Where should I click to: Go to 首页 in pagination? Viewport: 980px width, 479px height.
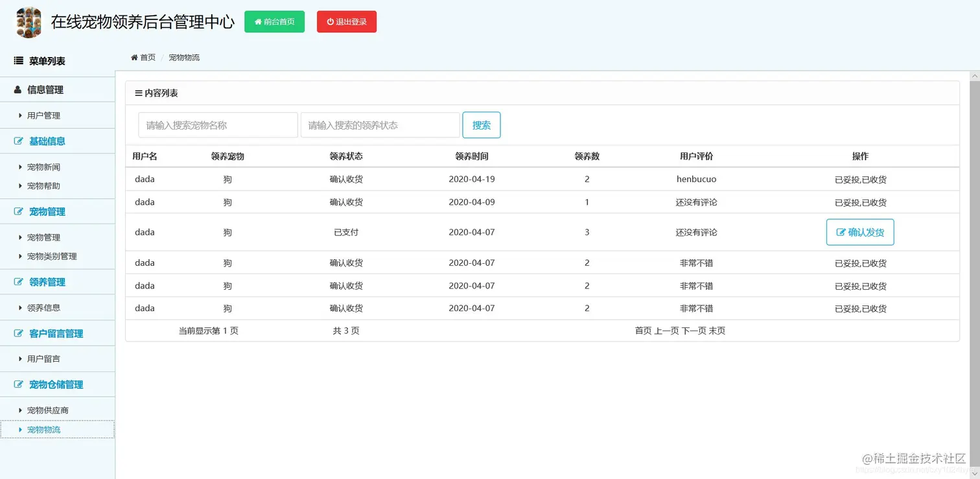[x=643, y=331]
